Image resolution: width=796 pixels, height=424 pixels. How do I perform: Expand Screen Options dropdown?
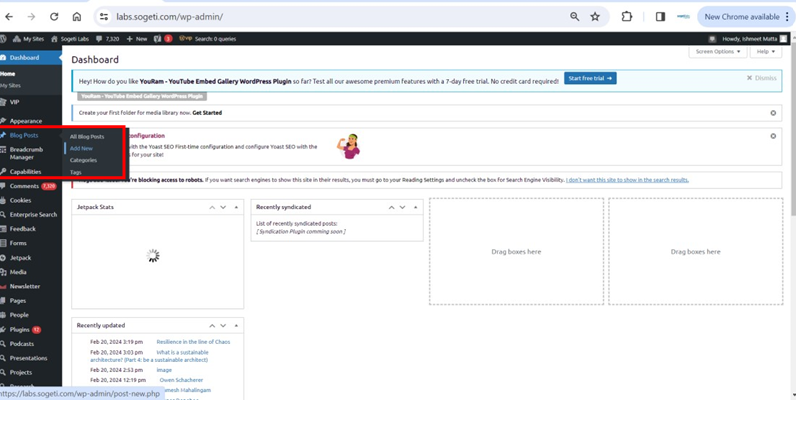pos(717,51)
